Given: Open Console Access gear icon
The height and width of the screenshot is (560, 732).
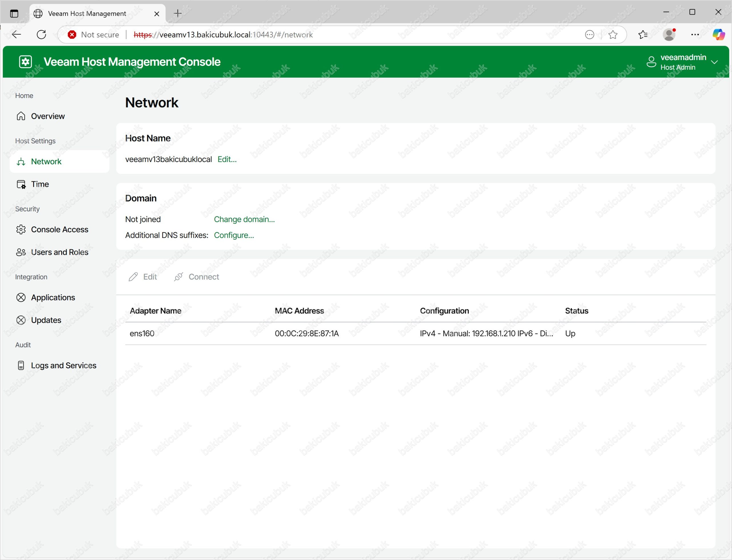Looking at the screenshot, I should (21, 230).
